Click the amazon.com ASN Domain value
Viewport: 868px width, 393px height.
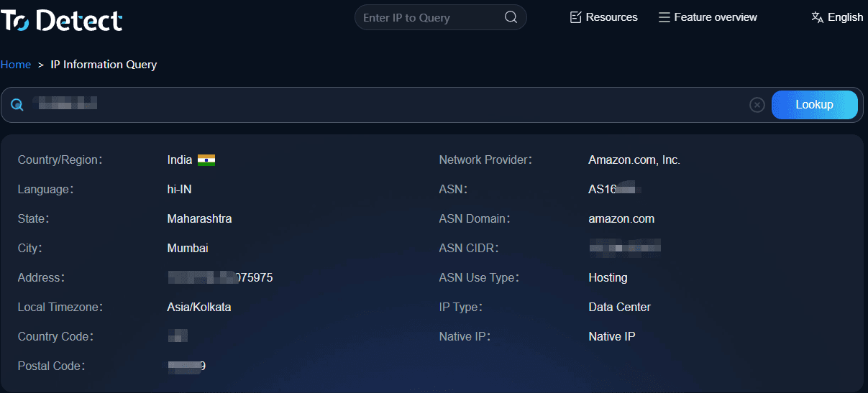(621, 219)
